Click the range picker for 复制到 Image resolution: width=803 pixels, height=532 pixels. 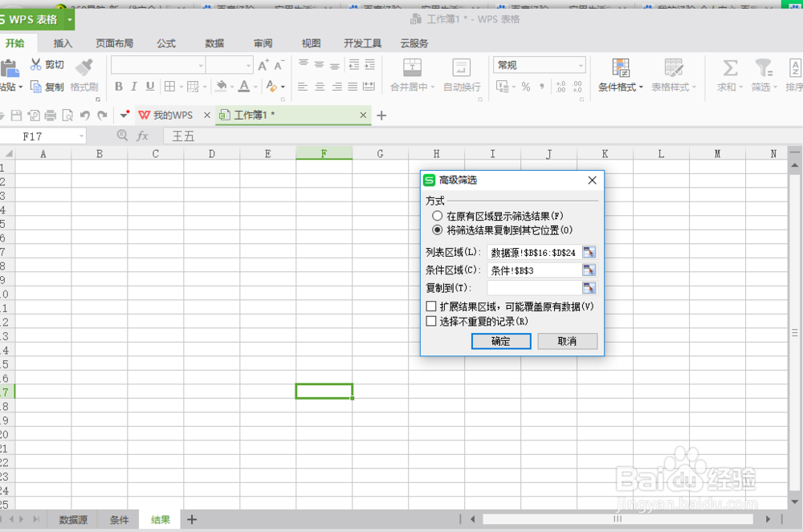589,288
